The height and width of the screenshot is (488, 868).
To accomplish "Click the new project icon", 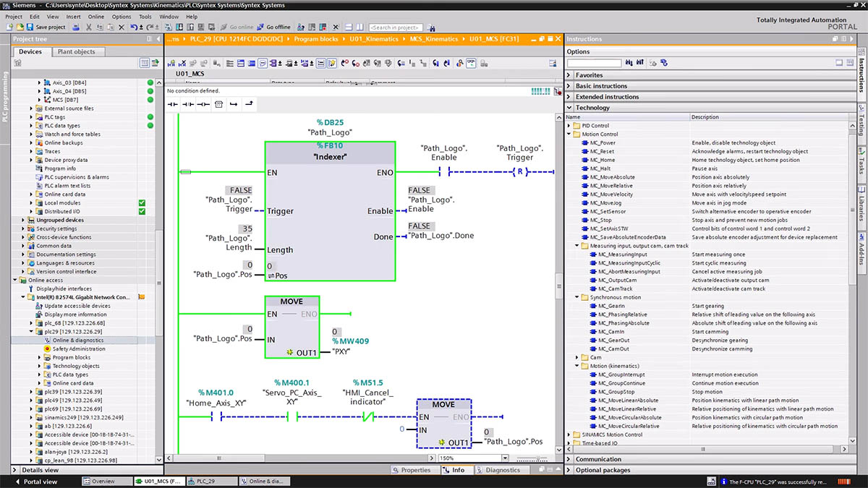I will click(9, 27).
